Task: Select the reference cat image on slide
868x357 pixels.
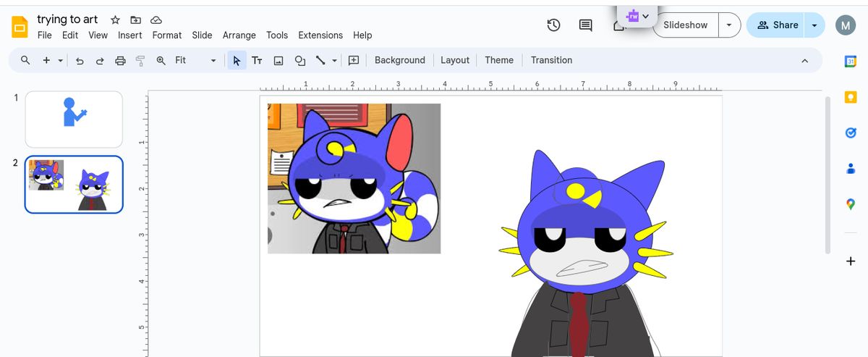Action: 354,178
